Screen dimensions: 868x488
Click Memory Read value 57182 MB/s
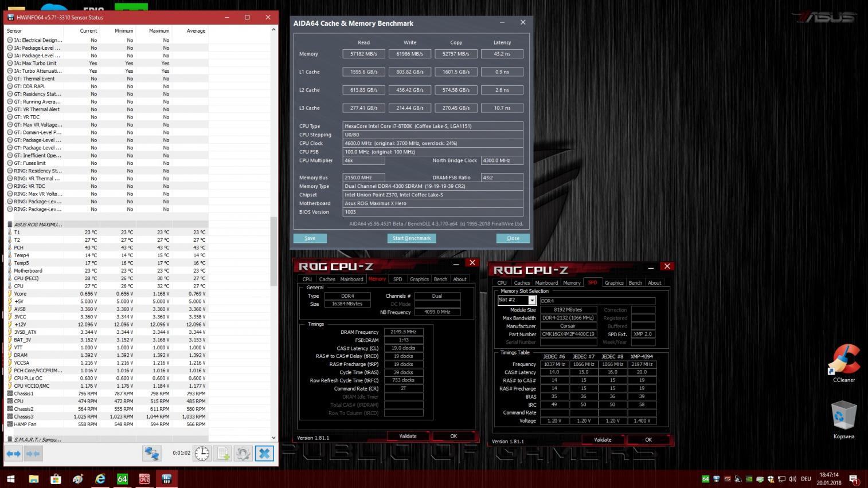[x=363, y=54]
